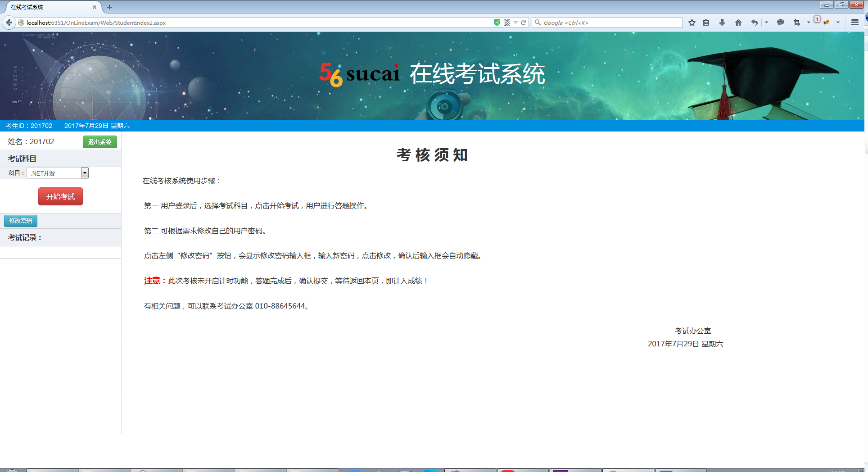Viewport: 868px width, 472px height.
Task: Click the 考生ID：201702 status text
Action: (29, 126)
